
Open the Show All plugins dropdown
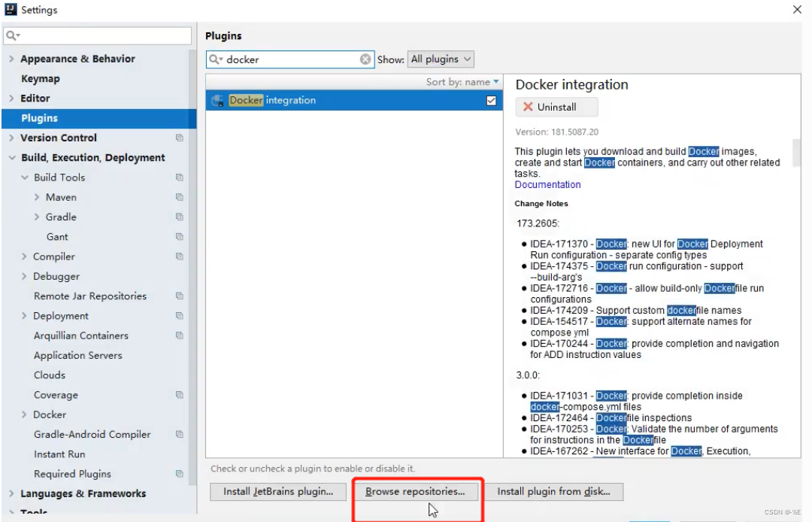pyautogui.click(x=441, y=59)
